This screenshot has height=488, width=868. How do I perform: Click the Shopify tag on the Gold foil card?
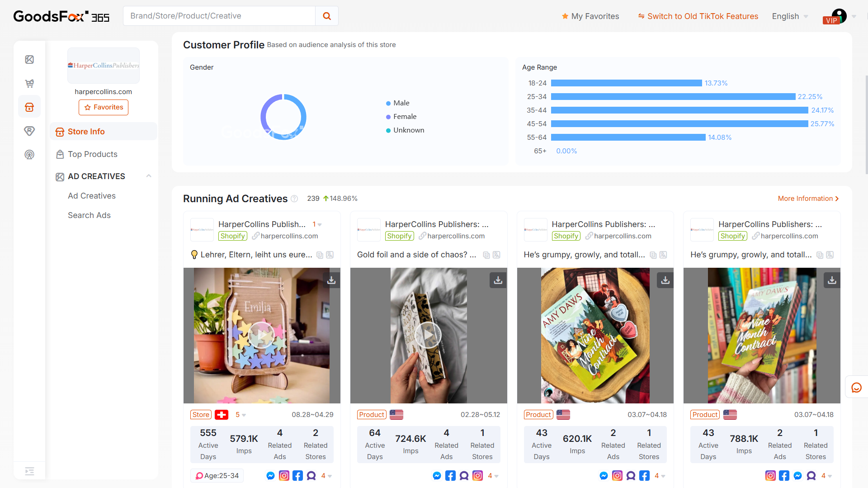tap(399, 236)
